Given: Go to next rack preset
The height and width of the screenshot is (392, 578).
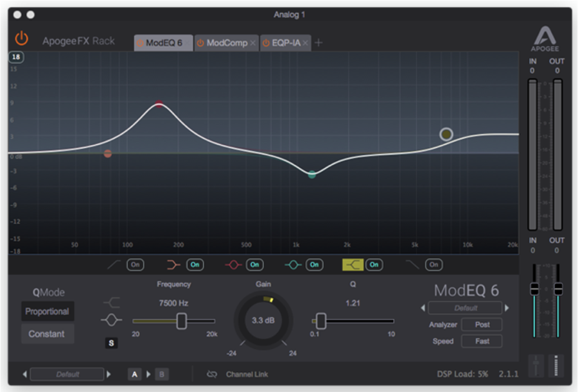Looking at the screenshot, I should click(109, 374).
